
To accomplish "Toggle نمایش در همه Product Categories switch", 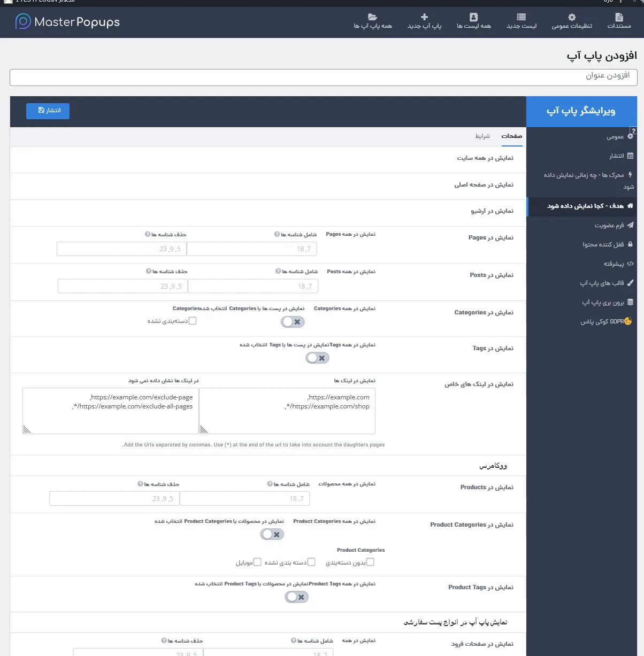I will click(272, 534).
